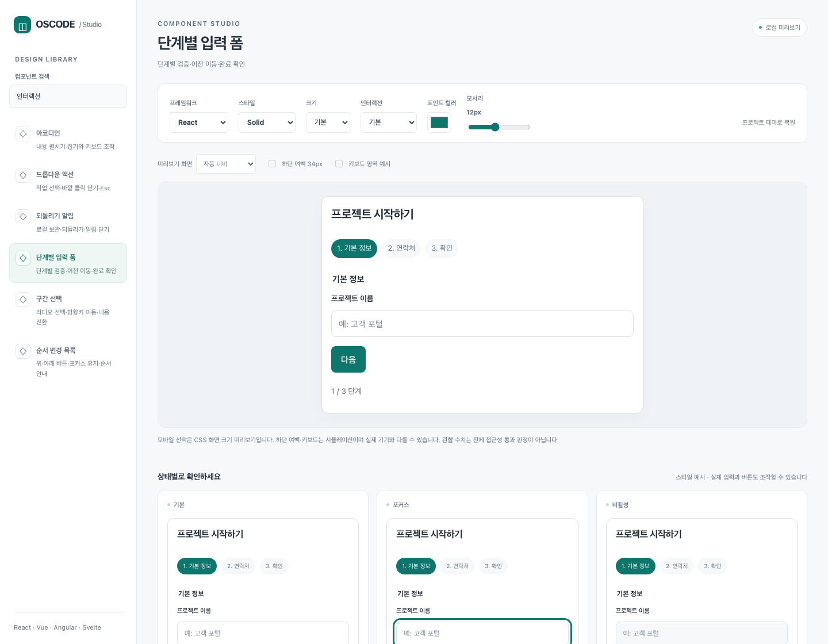Select the 3. 확인 step in main preview
This screenshot has height=644, width=828.
point(442,248)
